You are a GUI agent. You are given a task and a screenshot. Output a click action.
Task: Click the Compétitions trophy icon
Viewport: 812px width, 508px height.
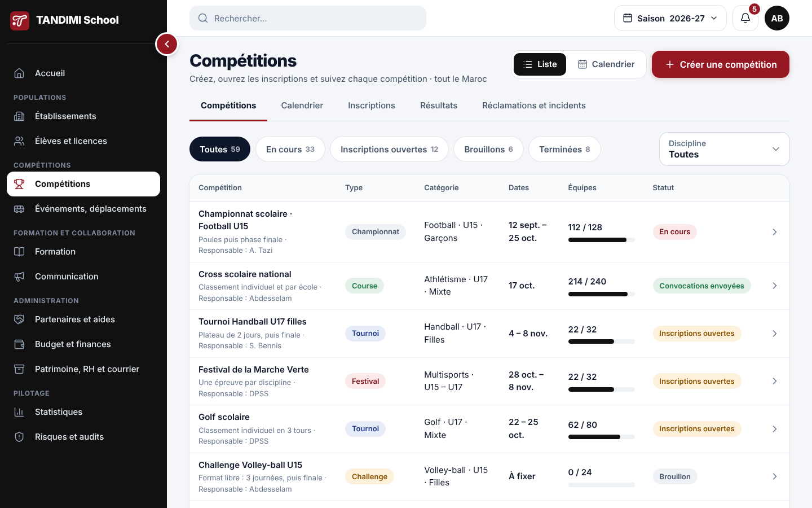click(19, 184)
